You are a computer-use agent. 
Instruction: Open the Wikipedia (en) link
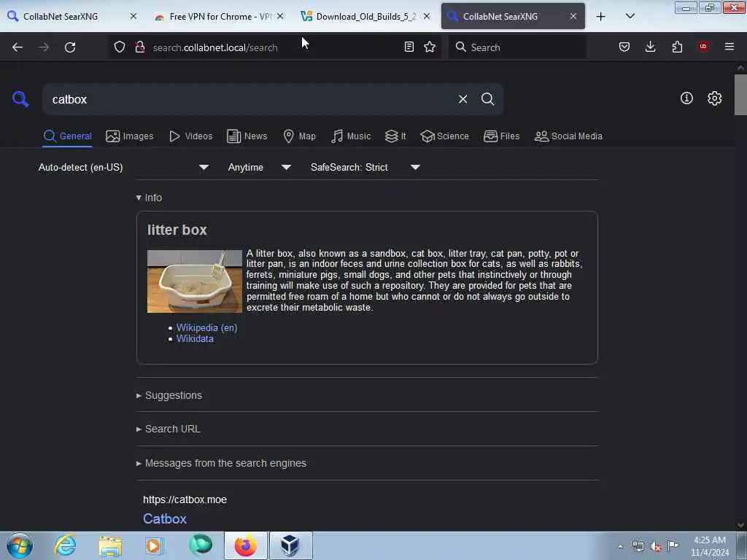pyautogui.click(x=206, y=327)
